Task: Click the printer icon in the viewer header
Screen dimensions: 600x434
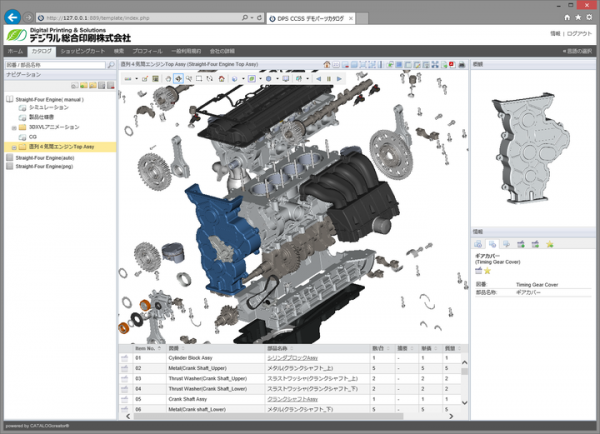Action: (461, 65)
